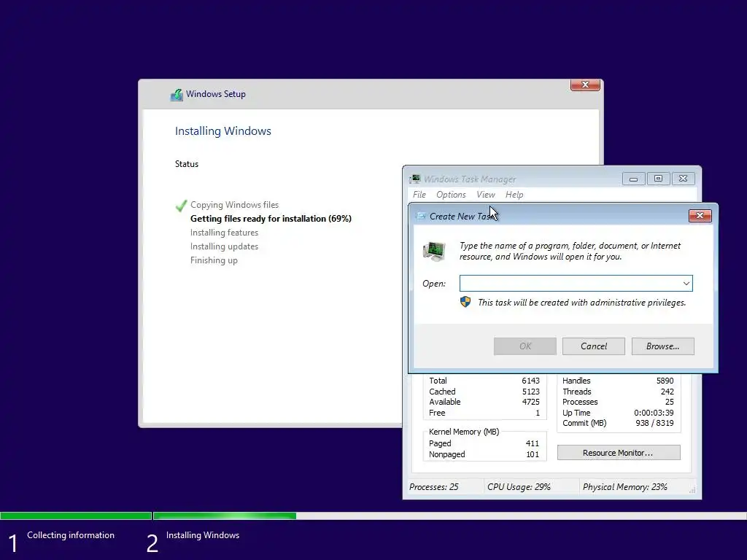The height and width of the screenshot is (560, 747).
Task: Click the administrative privileges shield icon
Action: [465, 302]
